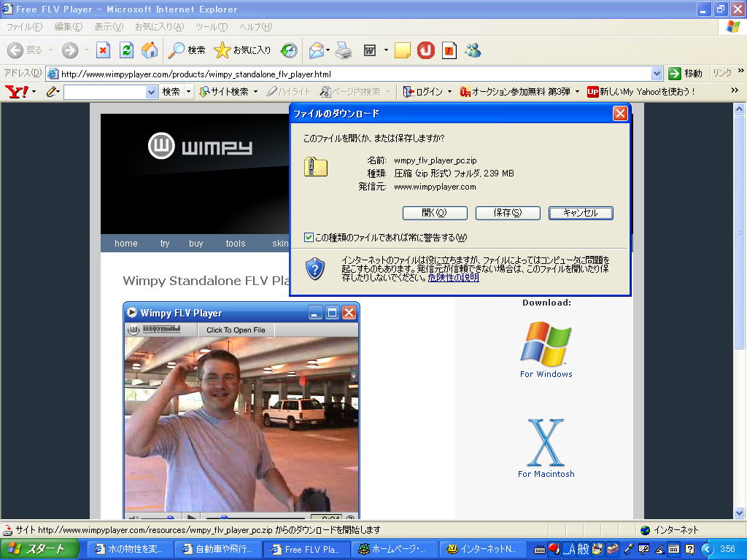Expand サイト検索 dropdown arrow

click(x=256, y=91)
